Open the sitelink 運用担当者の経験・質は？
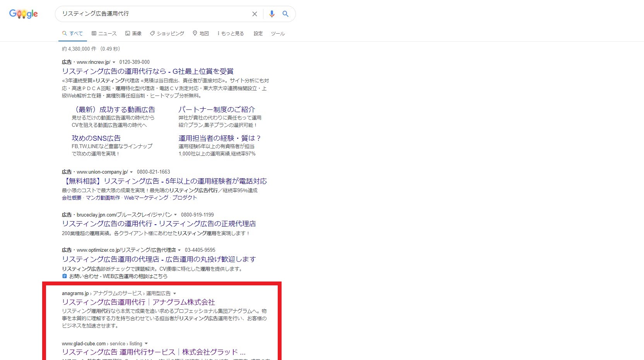The height and width of the screenshot is (360, 644). coord(220,138)
